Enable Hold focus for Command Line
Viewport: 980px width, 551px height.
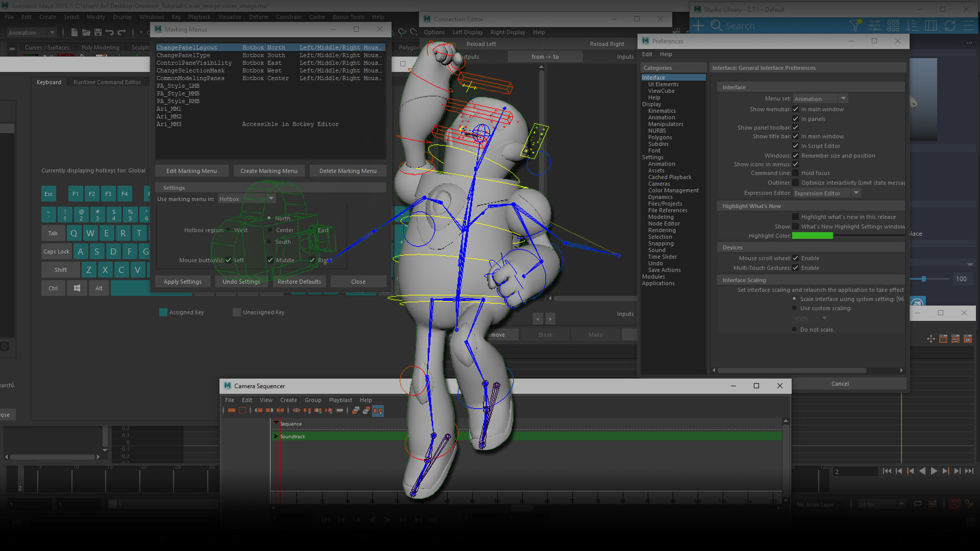[x=795, y=173]
